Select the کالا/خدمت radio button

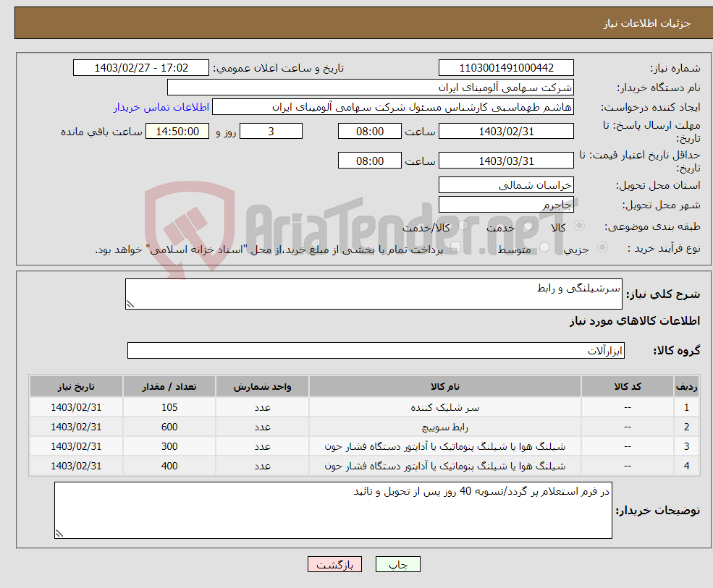(463, 226)
